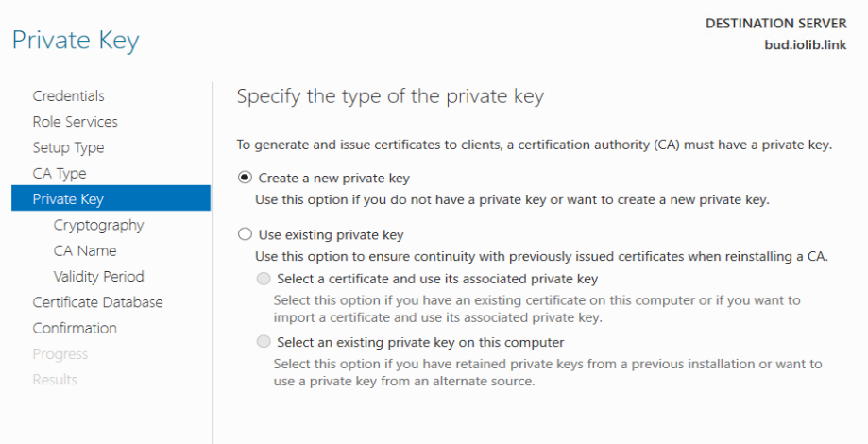This screenshot has height=444, width=868.
Task: Choose Select an existing private key option
Action: coord(264,342)
